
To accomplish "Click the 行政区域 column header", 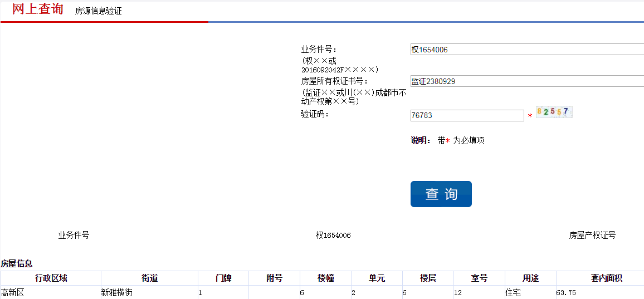I will tap(51, 278).
